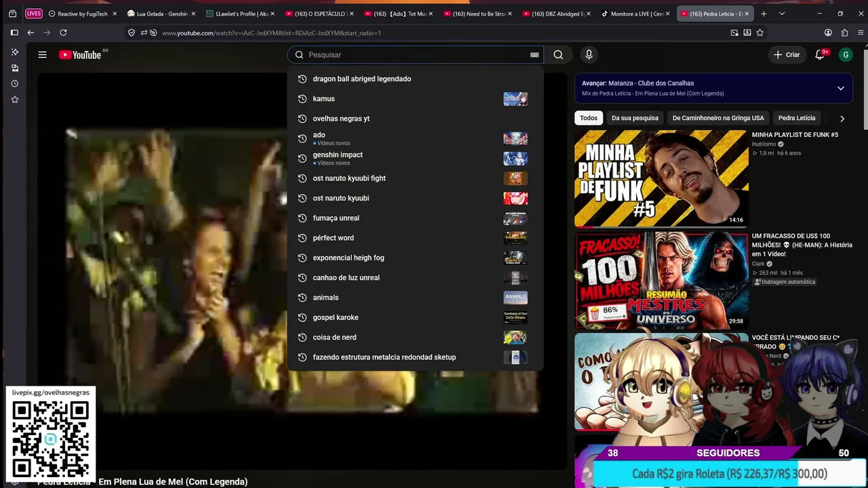Screen dimensions: 868x488
Task: Switch to the DBZ Abridged tab
Action: [556, 14]
